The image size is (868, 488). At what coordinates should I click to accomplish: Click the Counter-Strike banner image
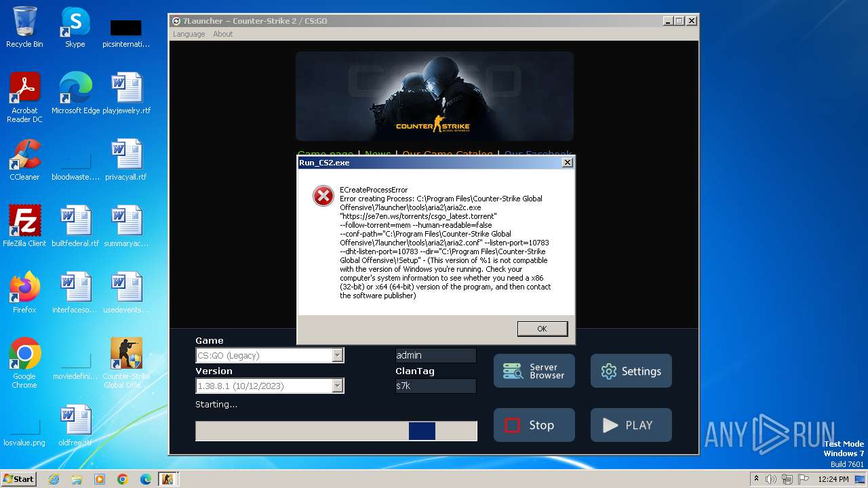click(435, 96)
